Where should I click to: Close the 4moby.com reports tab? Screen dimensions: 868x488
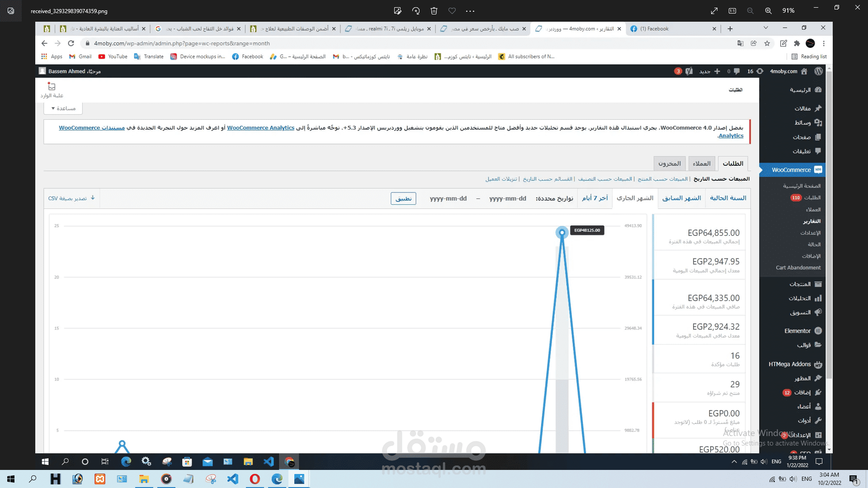click(x=619, y=28)
